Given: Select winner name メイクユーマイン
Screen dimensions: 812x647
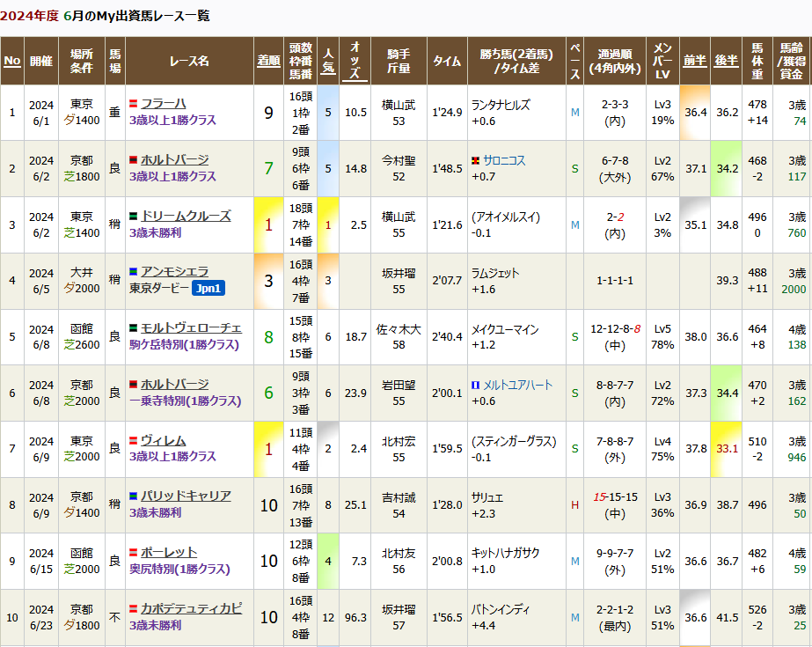Looking at the screenshot, I should [x=505, y=329].
